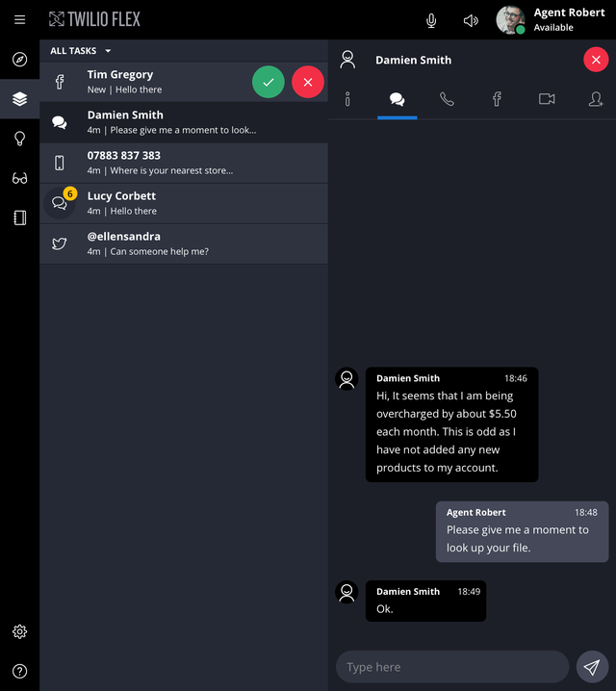Viewport: 616px width, 691px height.
Task: Select Damien Smith task in list
Action: point(184,122)
